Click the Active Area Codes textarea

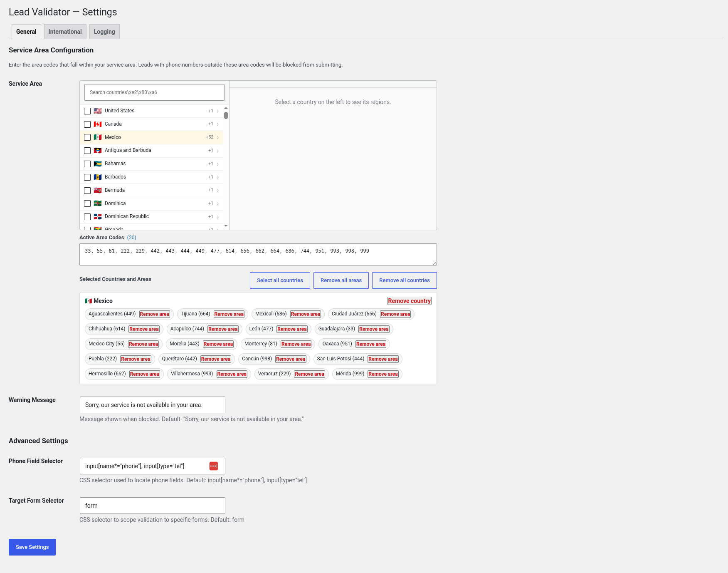coord(258,254)
